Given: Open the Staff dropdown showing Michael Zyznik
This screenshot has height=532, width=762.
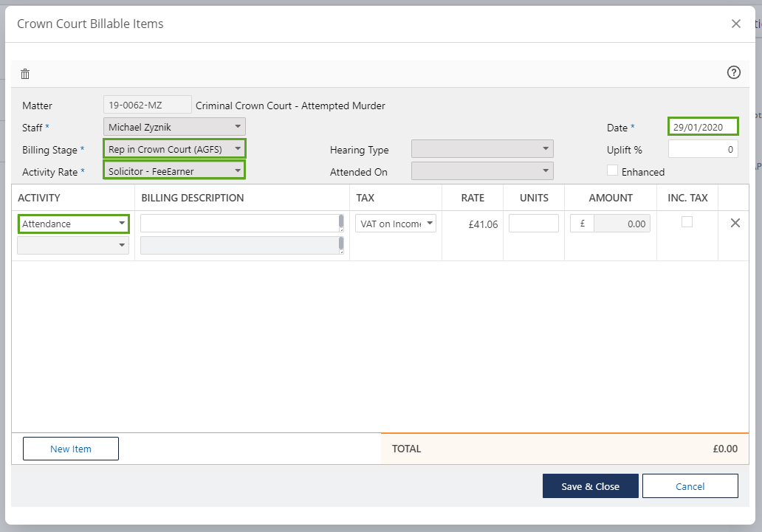Looking at the screenshot, I should (174, 127).
